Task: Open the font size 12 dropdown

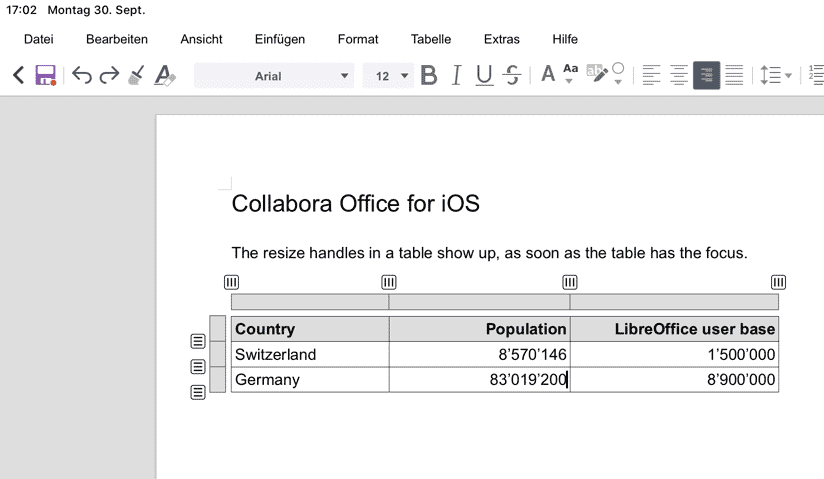Action: pos(405,76)
